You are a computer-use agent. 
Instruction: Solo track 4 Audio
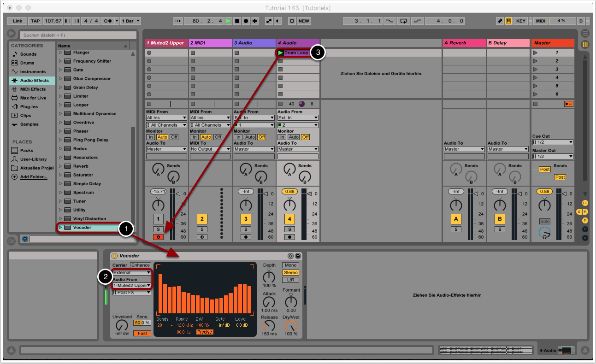click(289, 229)
